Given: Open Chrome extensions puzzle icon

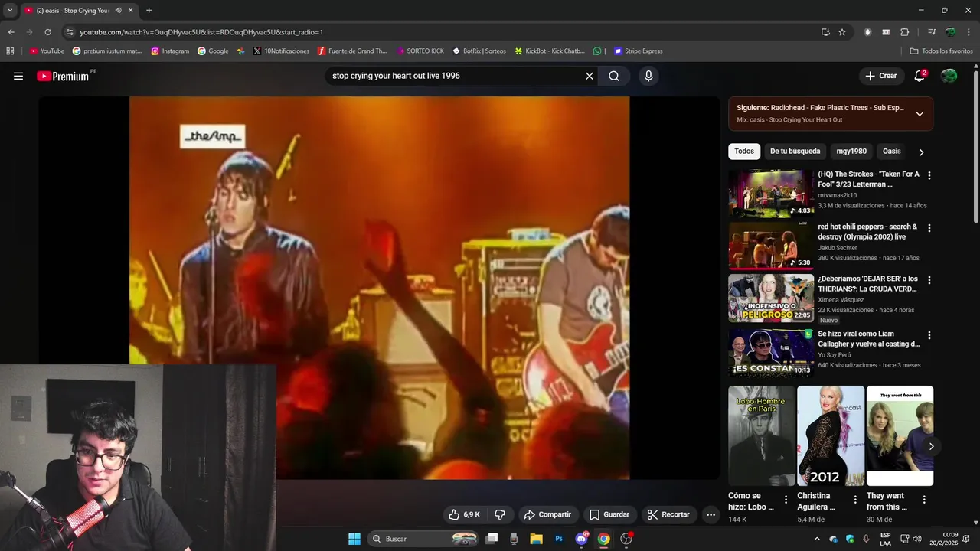Looking at the screenshot, I should pyautogui.click(x=904, y=32).
